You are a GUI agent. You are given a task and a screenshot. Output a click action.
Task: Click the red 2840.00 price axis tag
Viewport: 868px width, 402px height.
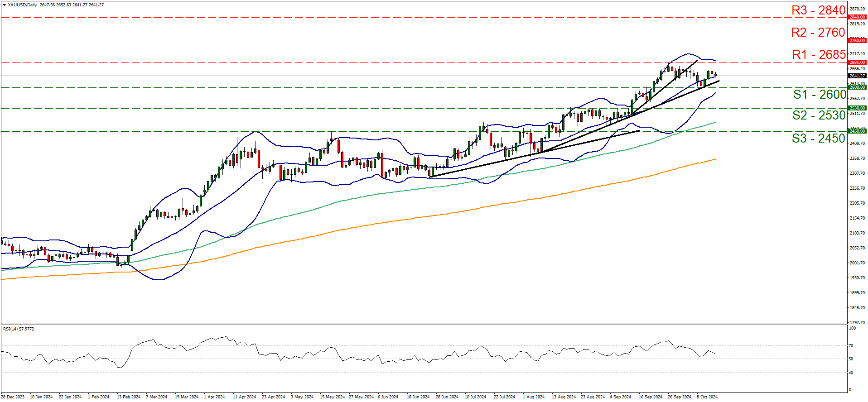[x=857, y=17]
